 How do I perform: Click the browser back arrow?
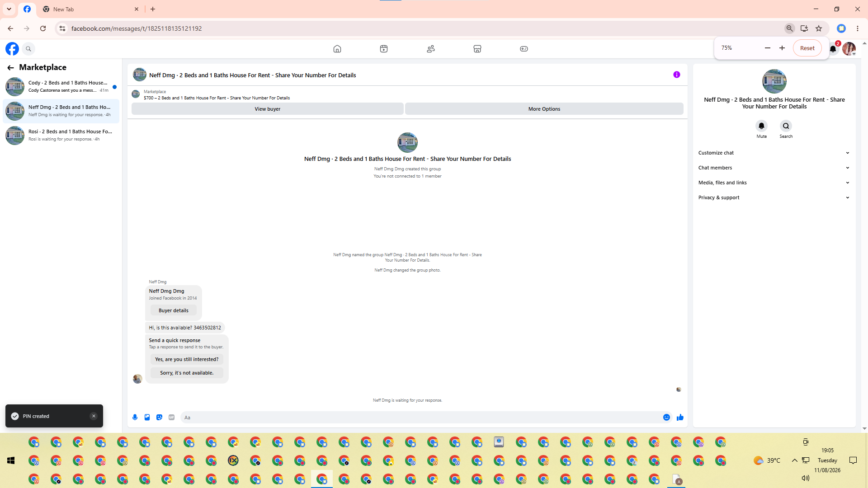pos(10,28)
